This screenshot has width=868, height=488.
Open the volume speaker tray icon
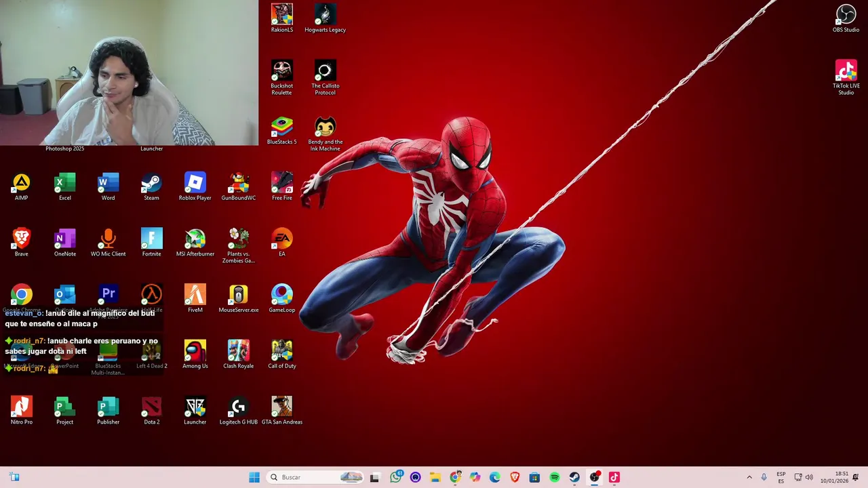(809, 477)
